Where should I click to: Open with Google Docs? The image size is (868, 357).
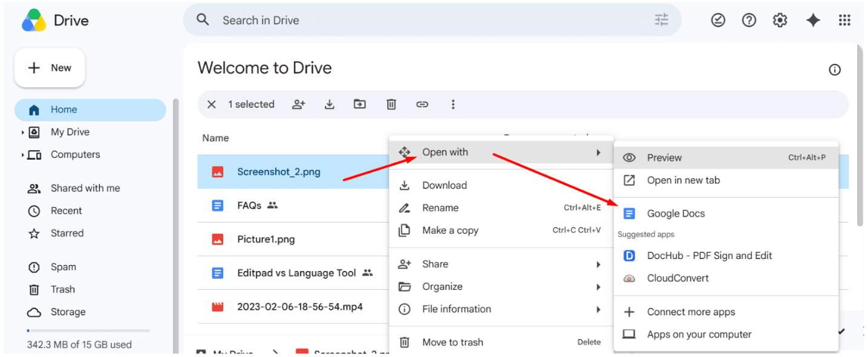coord(726,213)
